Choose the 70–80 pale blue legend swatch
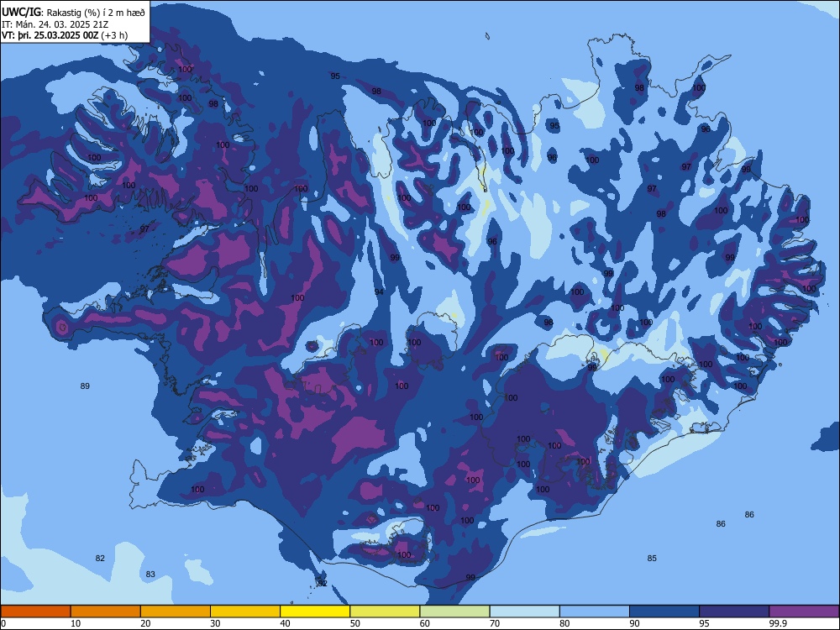The width and height of the screenshot is (840, 630). coord(525,612)
